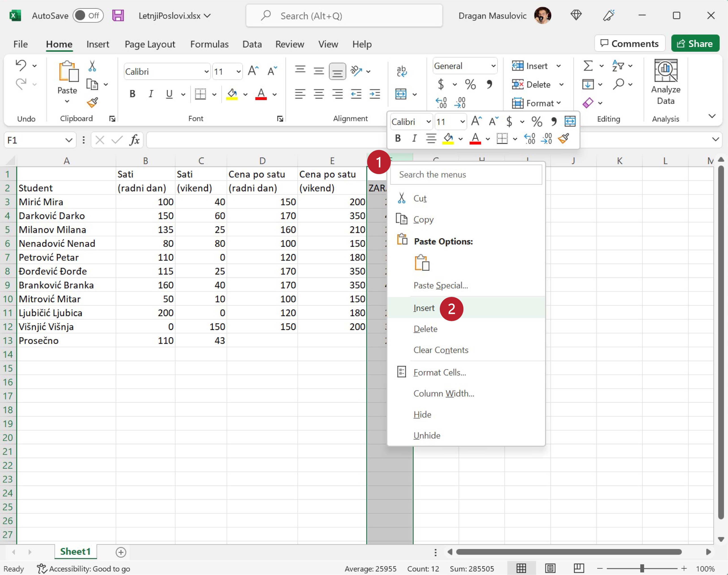
Task: Click Increase Font Size in ribbon
Action: point(253,71)
